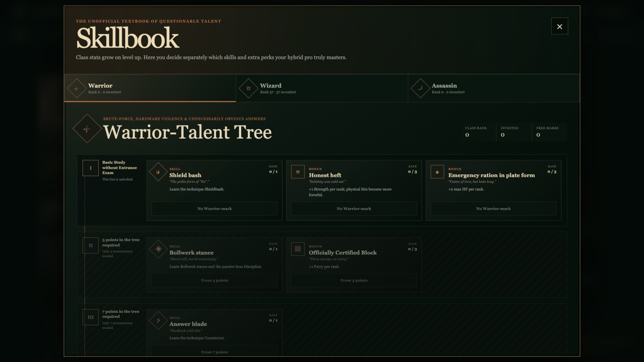Click the Honest heft hammer icon
Screen dimensions: 644x362
tap(298, 172)
